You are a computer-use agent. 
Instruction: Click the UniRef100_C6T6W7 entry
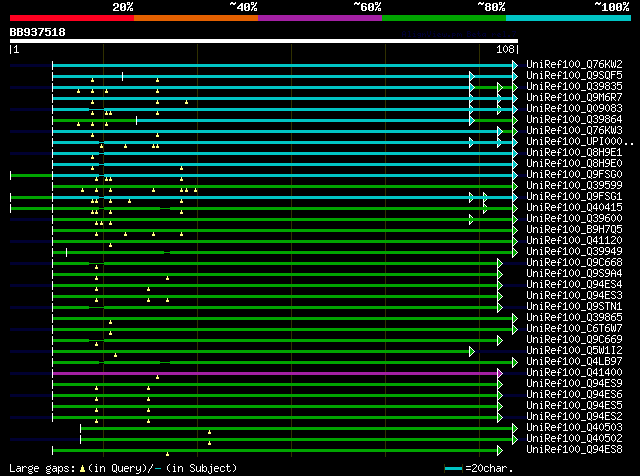pyautogui.click(x=574, y=329)
